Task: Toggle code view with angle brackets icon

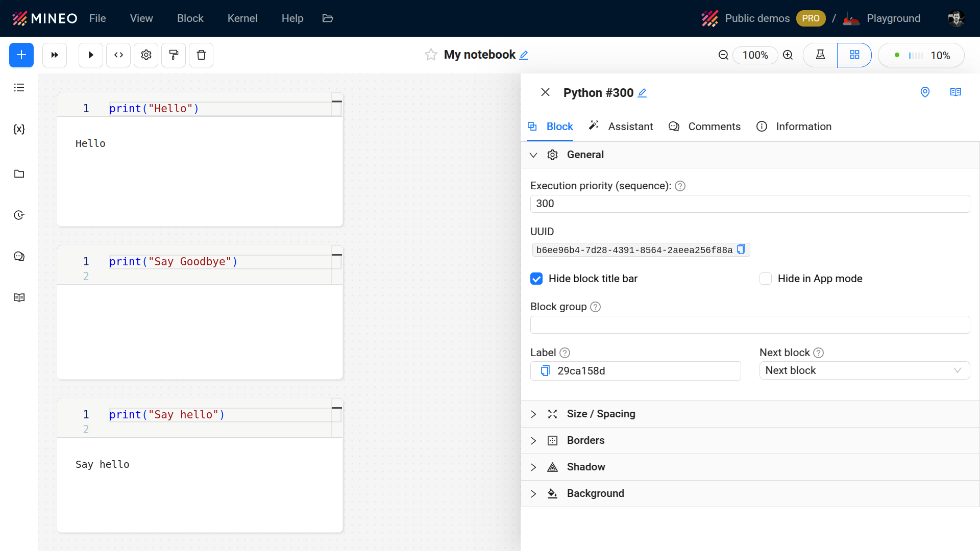Action: (118, 55)
